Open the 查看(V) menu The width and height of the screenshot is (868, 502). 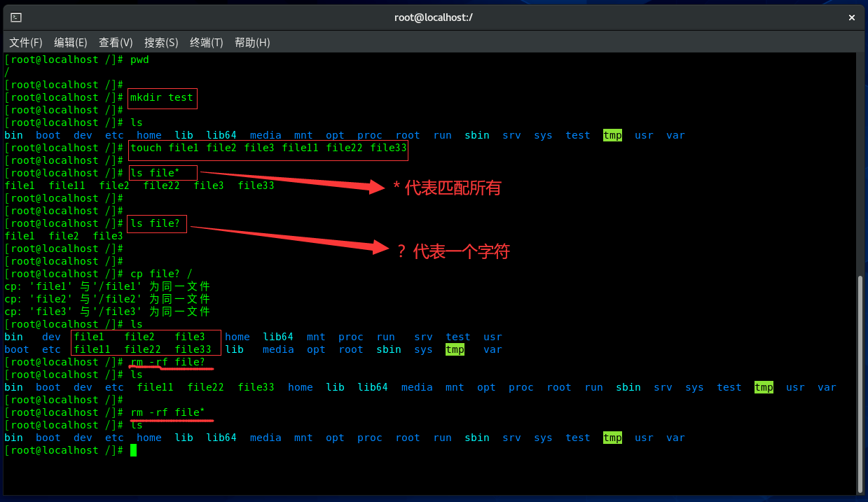116,43
